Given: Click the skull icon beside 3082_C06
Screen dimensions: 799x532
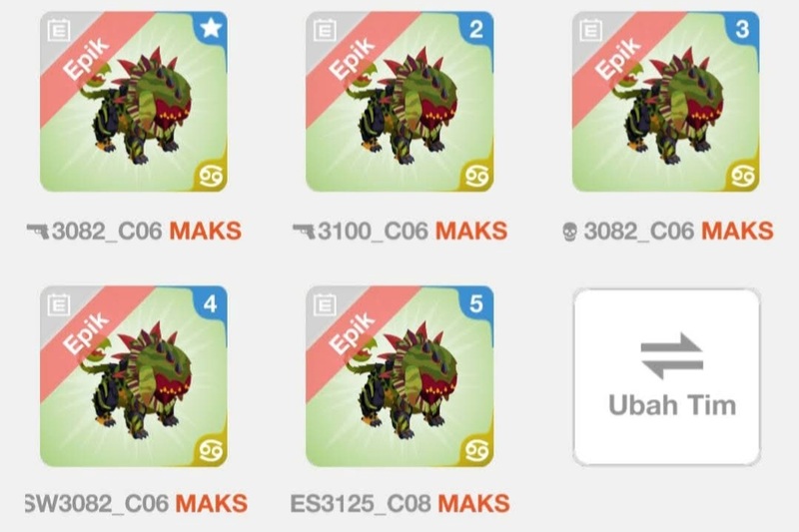Looking at the screenshot, I should (569, 232).
